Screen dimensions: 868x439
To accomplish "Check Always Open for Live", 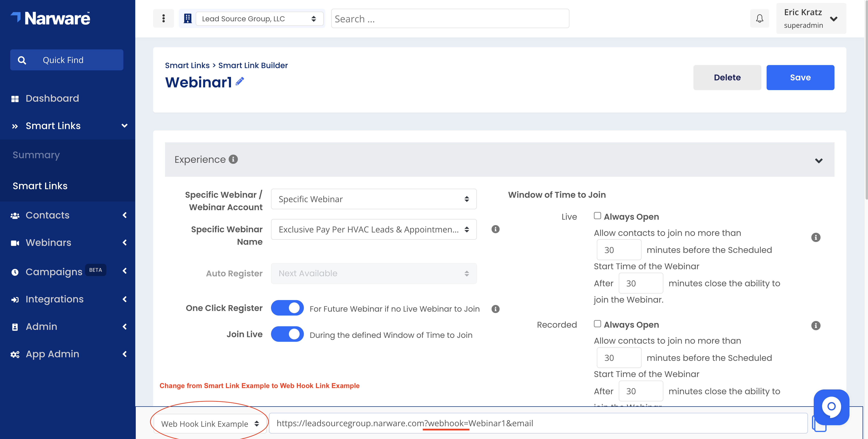I will (597, 216).
